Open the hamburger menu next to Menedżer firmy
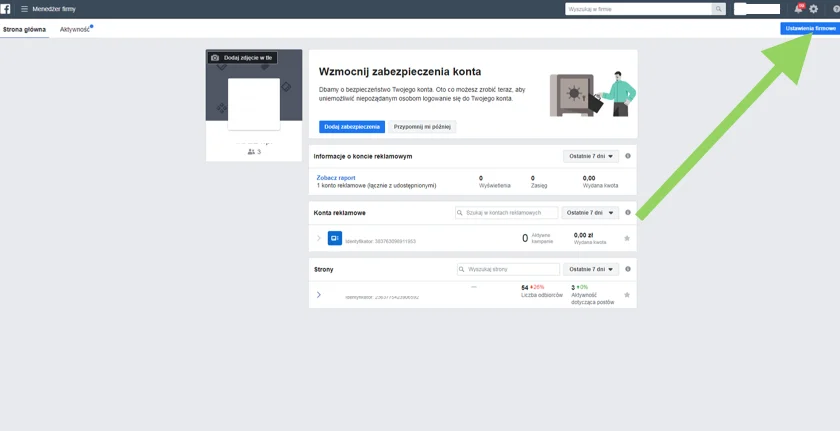Screen dimensions: 840x431 pyautogui.click(x=24, y=9)
